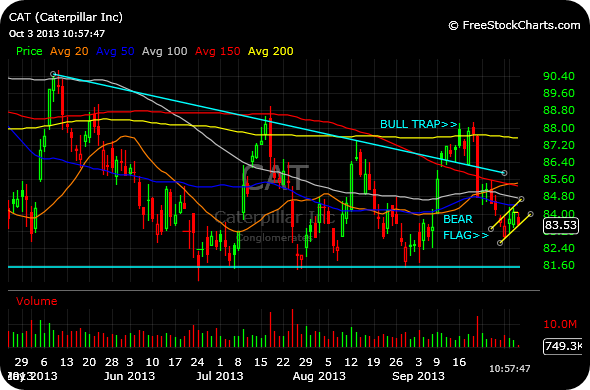The height and width of the screenshot is (390, 590).
Task: Click date label 28 on the time axis
Action: pyautogui.click(x=112, y=362)
